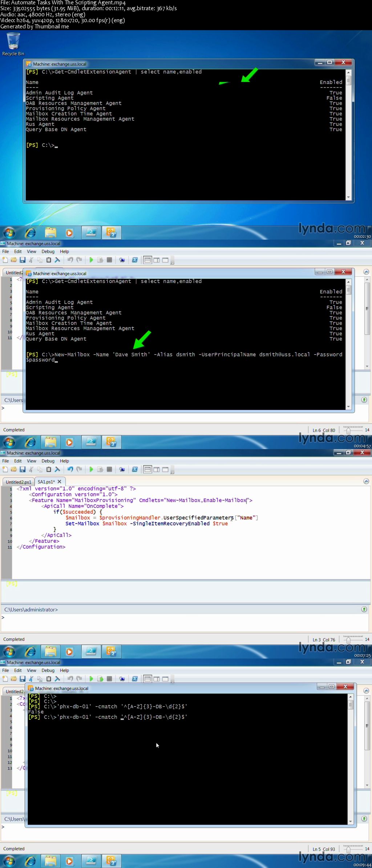Viewport: 372px width, 868px height.
Task: Open Help menu in the 00:09:44 frame
Action: click(x=64, y=670)
